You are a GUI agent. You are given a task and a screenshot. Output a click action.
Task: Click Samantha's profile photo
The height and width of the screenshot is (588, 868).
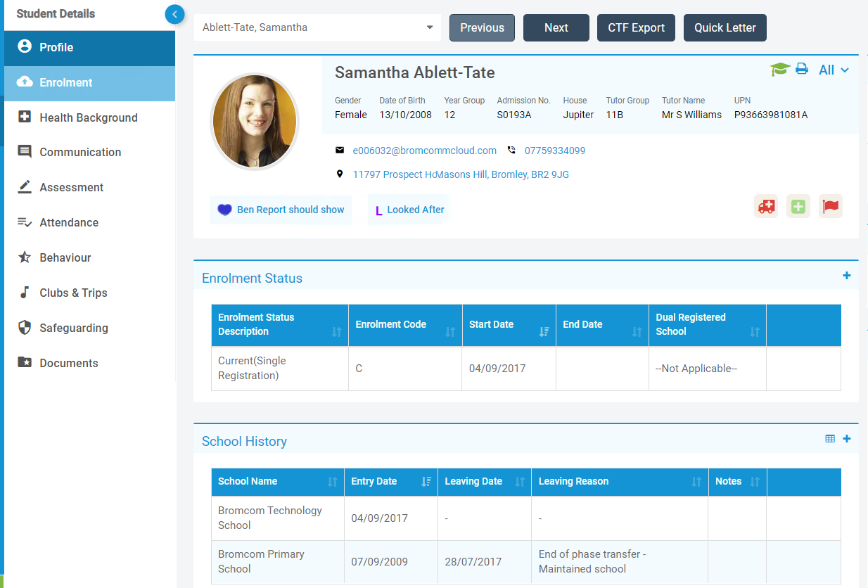pyautogui.click(x=255, y=121)
